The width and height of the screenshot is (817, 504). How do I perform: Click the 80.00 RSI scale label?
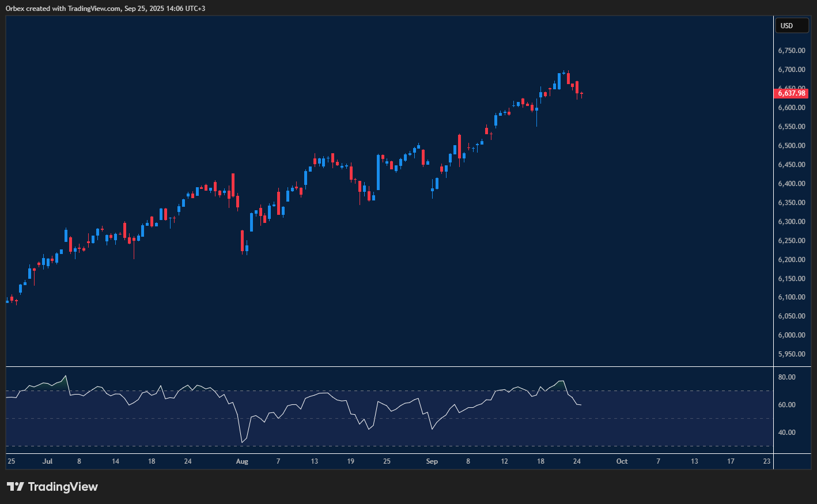[x=786, y=377]
